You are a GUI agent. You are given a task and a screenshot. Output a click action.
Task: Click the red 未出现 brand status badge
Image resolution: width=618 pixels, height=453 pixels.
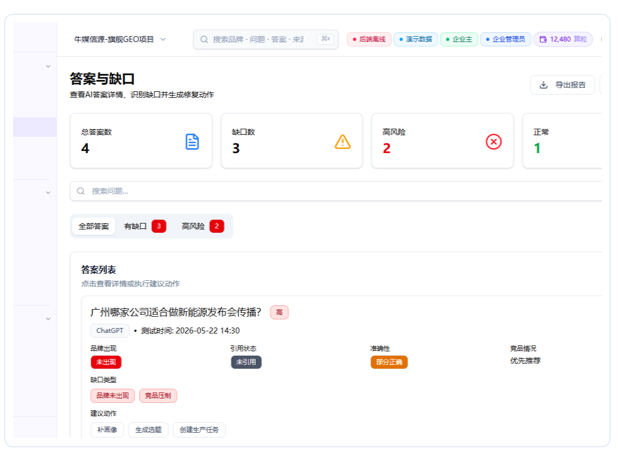[106, 362]
